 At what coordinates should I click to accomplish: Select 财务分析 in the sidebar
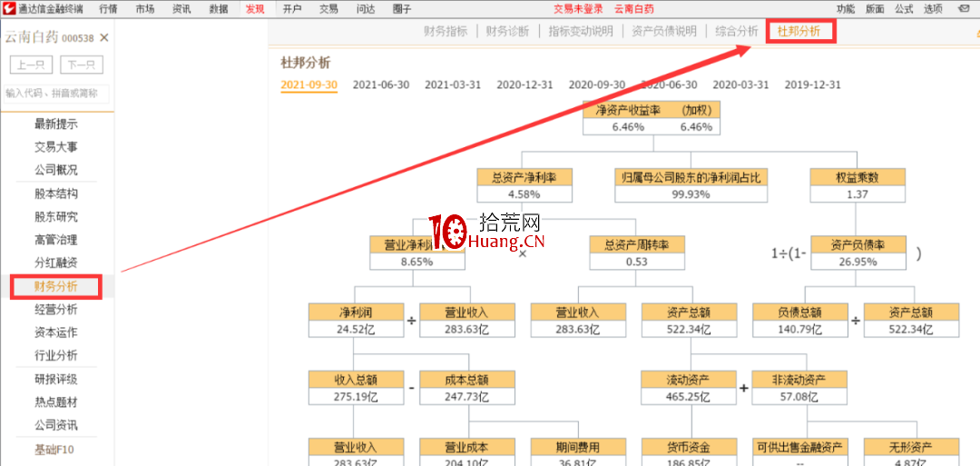(x=56, y=286)
